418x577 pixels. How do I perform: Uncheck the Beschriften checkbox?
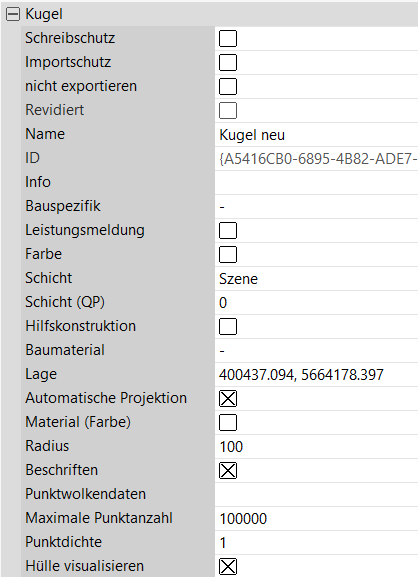(x=228, y=471)
